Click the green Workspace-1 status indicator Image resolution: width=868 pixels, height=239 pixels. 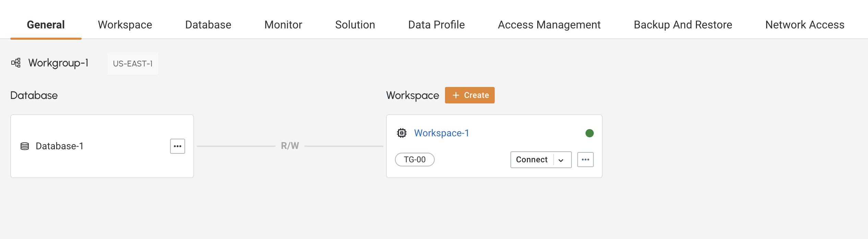tap(590, 133)
